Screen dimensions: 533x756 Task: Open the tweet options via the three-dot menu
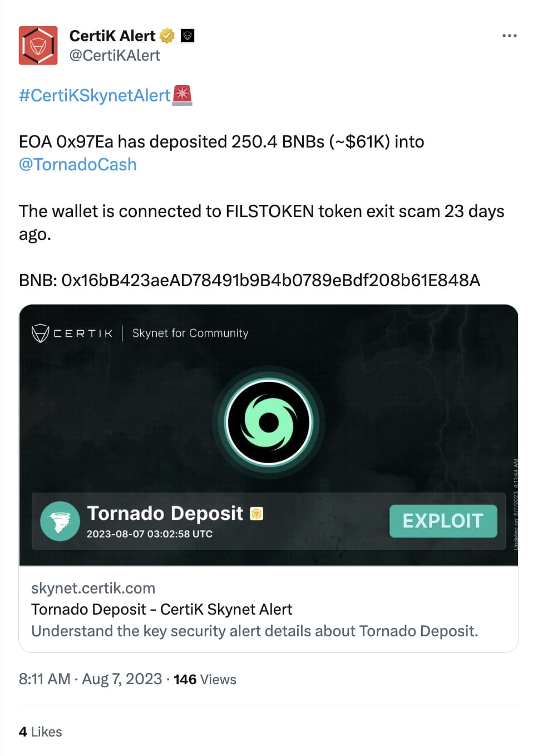(x=510, y=35)
